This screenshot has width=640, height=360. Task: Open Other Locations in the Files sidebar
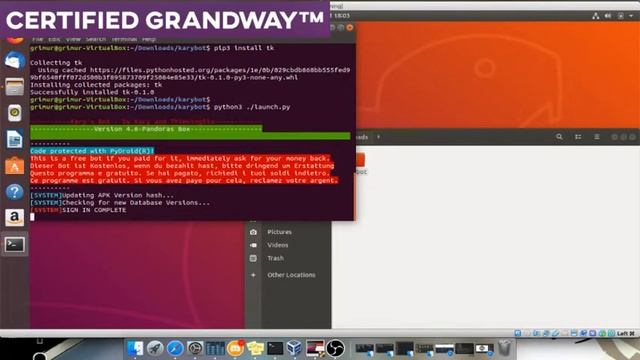point(291,275)
